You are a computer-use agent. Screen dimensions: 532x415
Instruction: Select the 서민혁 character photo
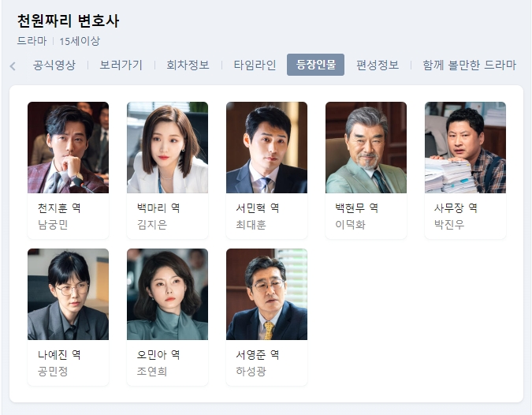coord(266,148)
